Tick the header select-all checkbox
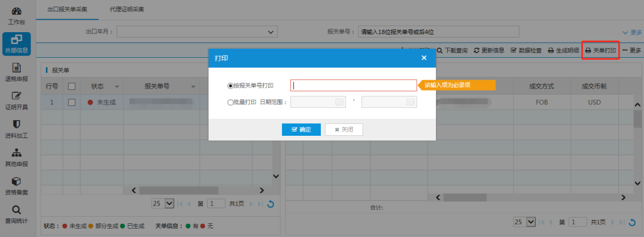 [x=72, y=86]
